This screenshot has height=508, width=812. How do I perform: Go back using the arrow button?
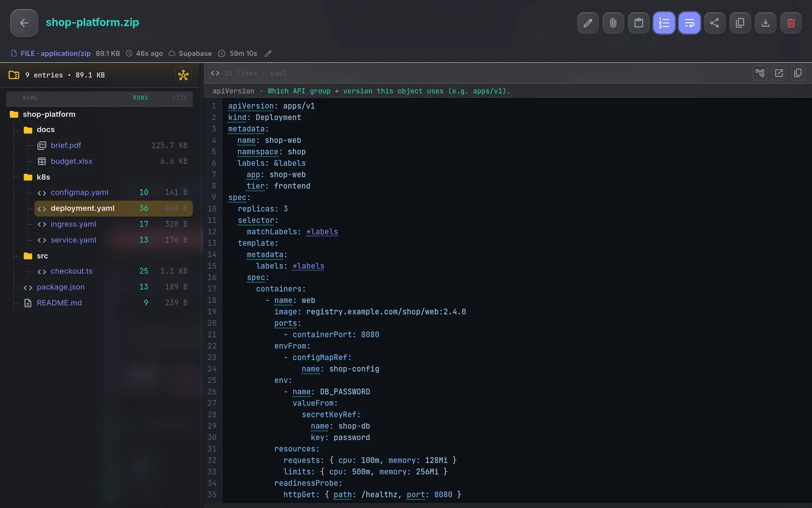click(24, 23)
